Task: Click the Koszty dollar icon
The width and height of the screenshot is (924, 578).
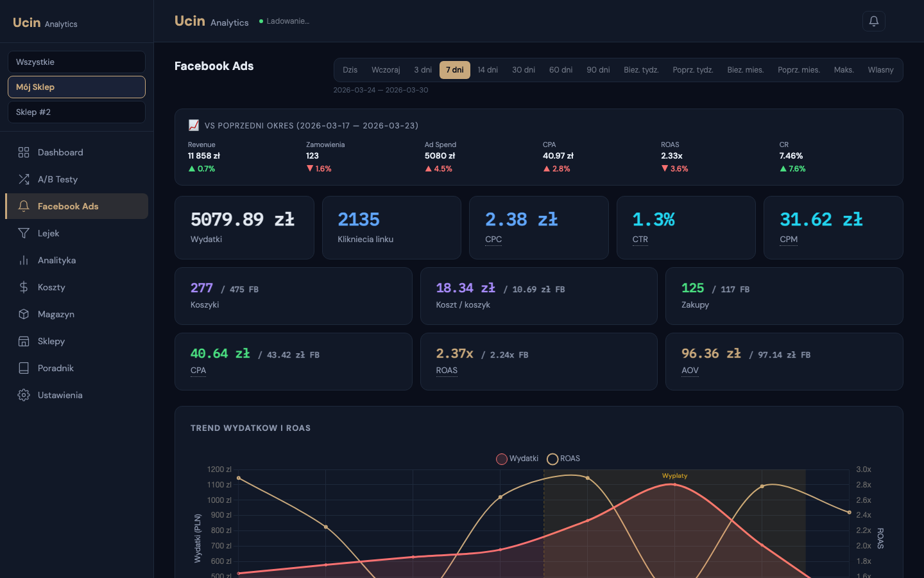Action: coord(24,287)
